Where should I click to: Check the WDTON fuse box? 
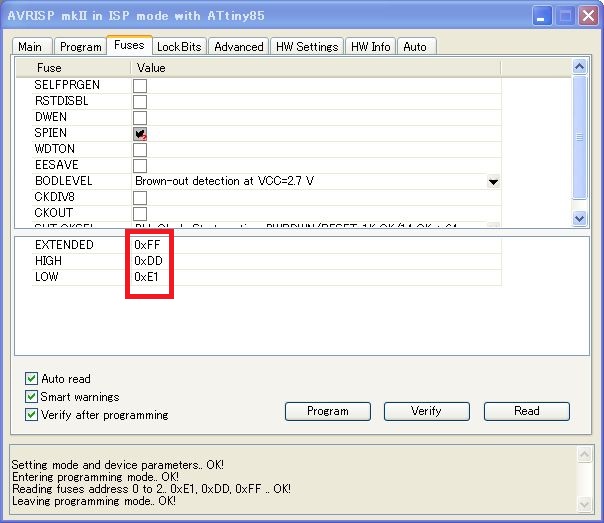(140, 150)
